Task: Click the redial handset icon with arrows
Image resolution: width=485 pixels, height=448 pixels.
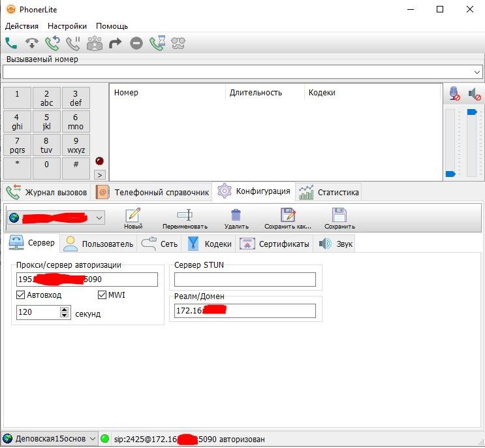Action: pyautogui.click(x=53, y=43)
